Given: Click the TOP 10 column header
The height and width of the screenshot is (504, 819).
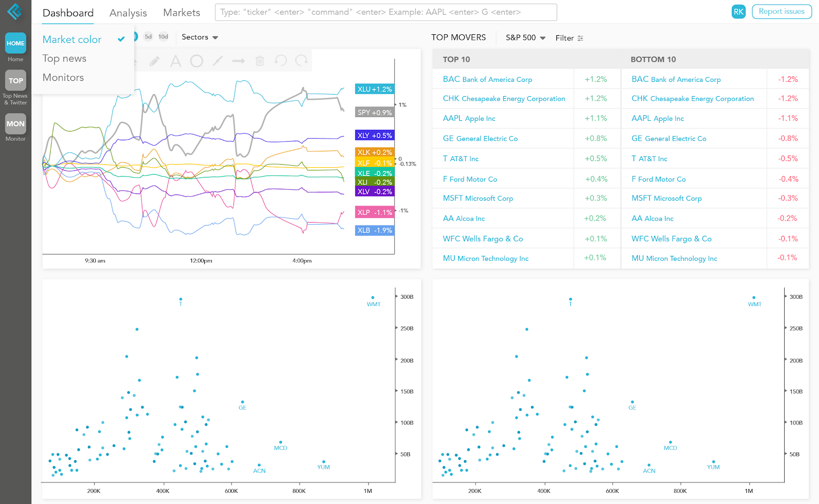Looking at the screenshot, I should [456, 59].
